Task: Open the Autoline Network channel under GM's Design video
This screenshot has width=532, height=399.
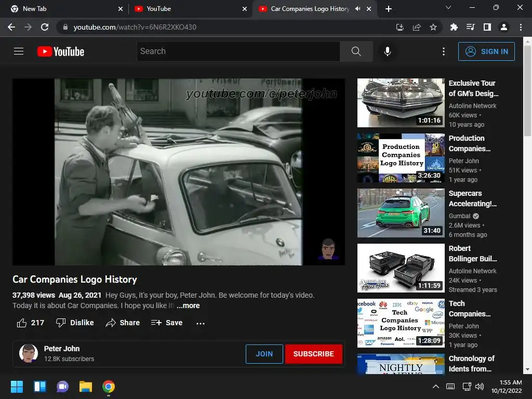Action: point(472,106)
